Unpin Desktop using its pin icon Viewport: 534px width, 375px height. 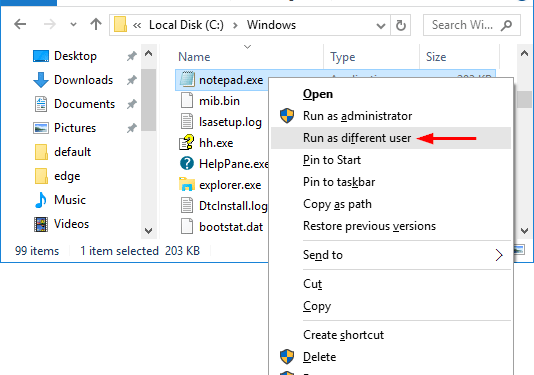coord(132,56)
